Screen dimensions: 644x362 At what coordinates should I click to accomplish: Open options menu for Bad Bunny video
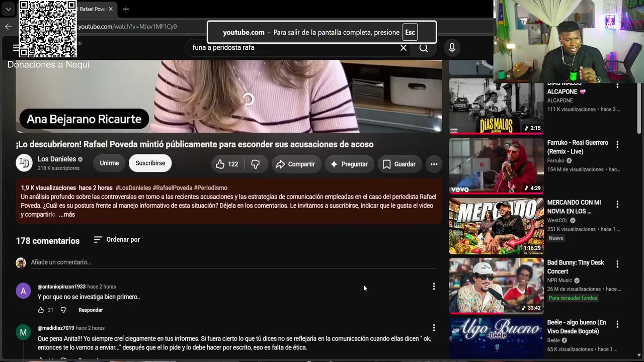click(x=617, y=264)
